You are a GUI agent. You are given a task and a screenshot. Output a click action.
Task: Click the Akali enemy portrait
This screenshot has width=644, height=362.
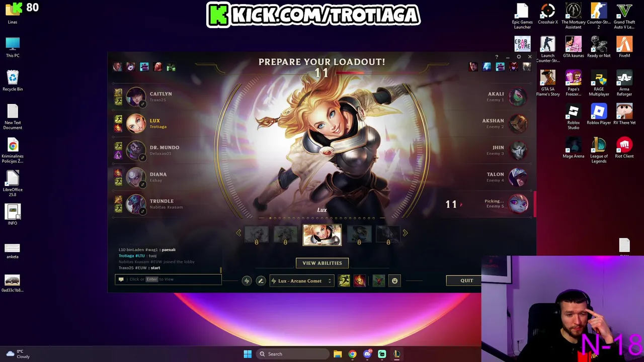tap(518, 97)
